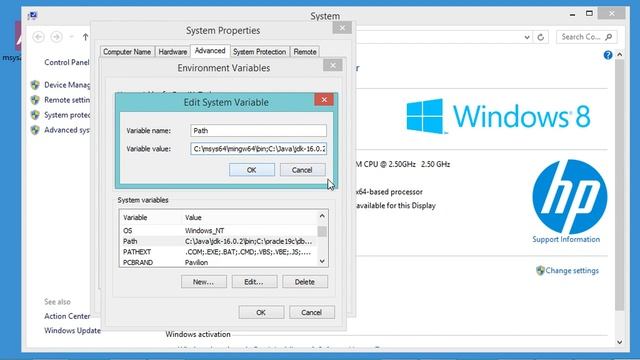Click OK in Environment Variables dialog
This screenshot has height=360, width=640.
click(x=261, y=312)
